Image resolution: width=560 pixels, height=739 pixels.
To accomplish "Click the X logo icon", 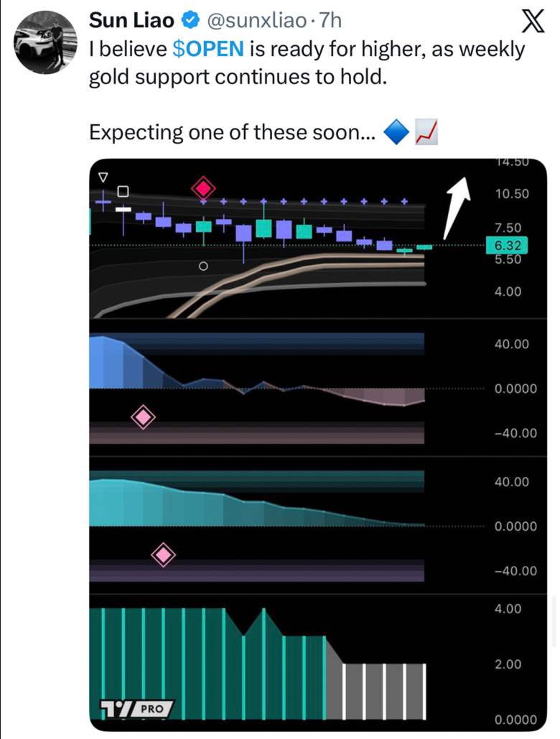I will coord(533,22).
